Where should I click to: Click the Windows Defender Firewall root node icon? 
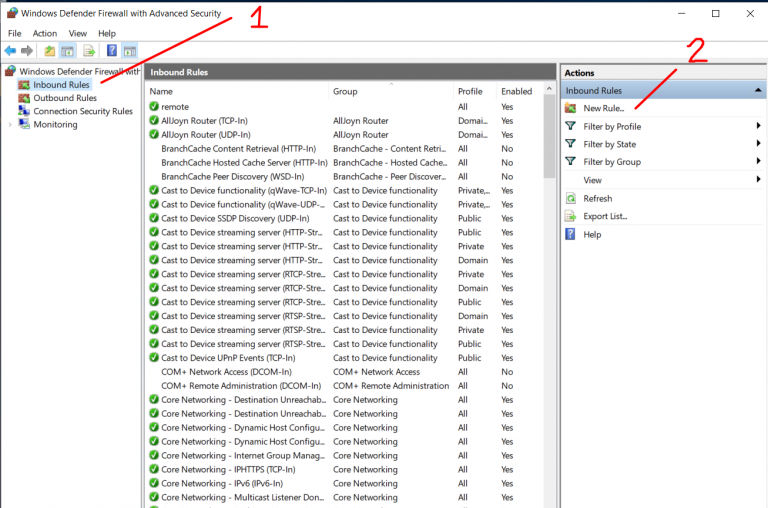(x=10, y=71)
